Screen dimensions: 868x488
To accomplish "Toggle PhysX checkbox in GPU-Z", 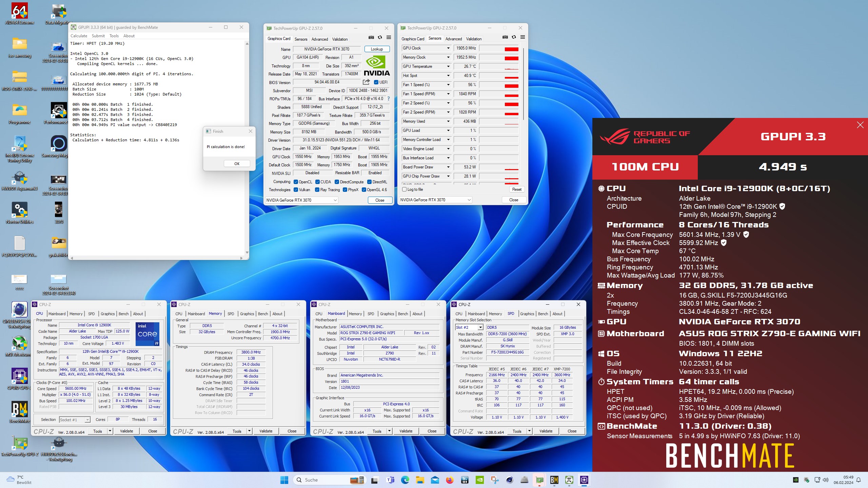I will (345, 190).
